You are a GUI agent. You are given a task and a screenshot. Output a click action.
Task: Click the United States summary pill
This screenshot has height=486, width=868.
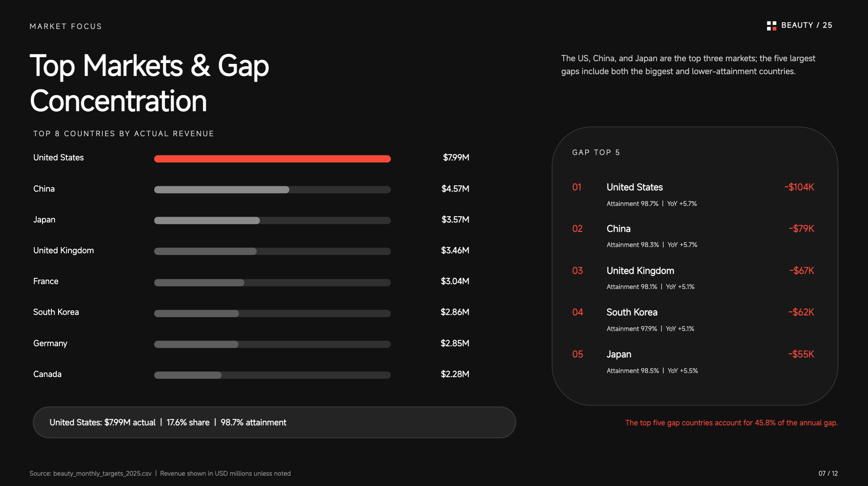274,422
